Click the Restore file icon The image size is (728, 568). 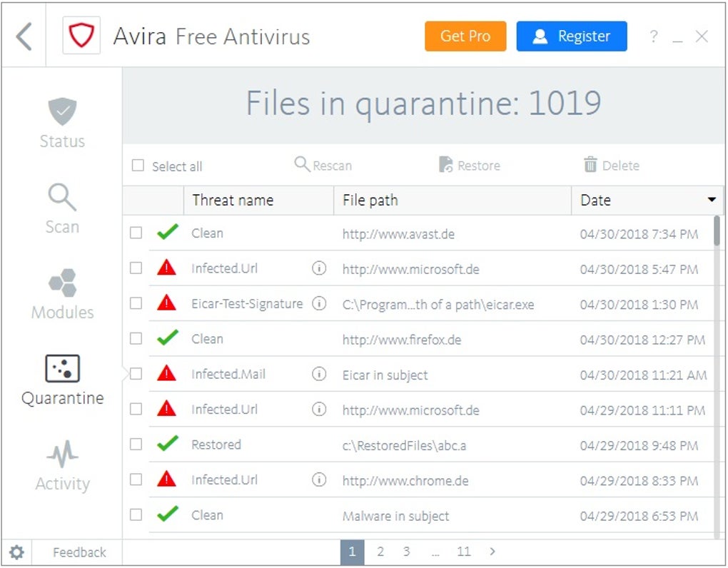coord(445,164)
